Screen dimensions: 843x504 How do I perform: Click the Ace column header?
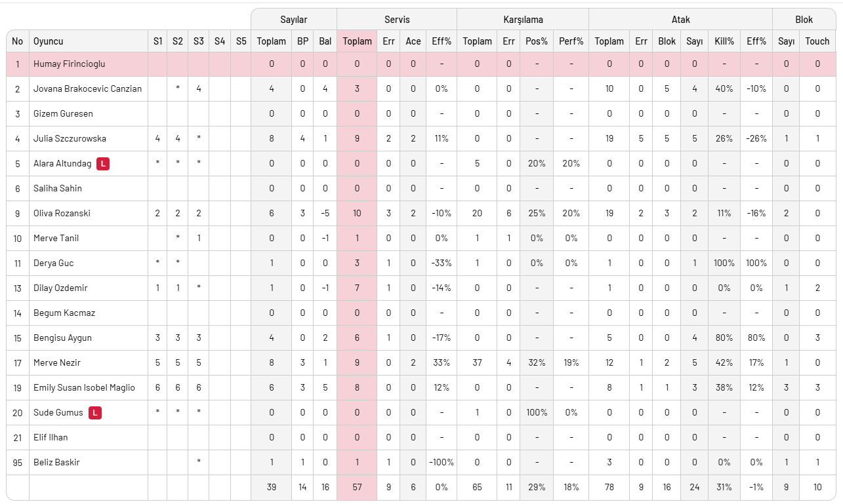click(413, 41)
